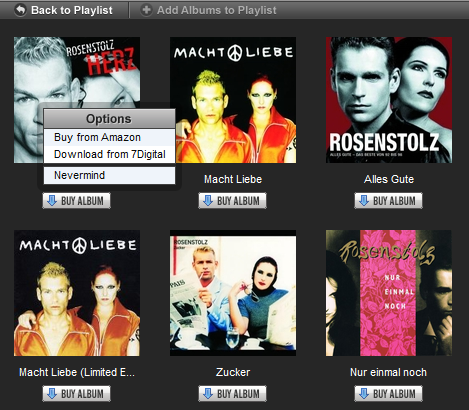Click download arrow icon under the Herz album
Viewport: 469px width, 410px height.
point(52,201)
